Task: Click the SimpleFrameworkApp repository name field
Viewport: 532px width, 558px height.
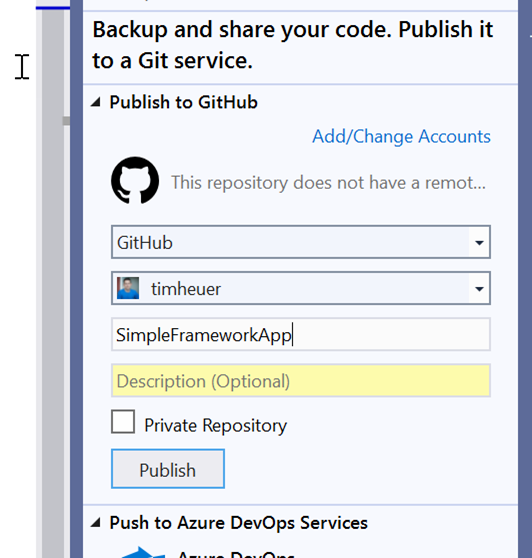Action: [301, 335]
